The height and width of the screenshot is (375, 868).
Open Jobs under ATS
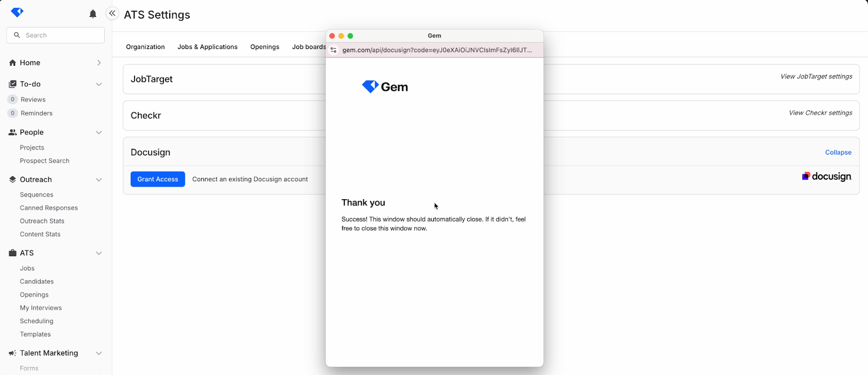coord(27,269)
